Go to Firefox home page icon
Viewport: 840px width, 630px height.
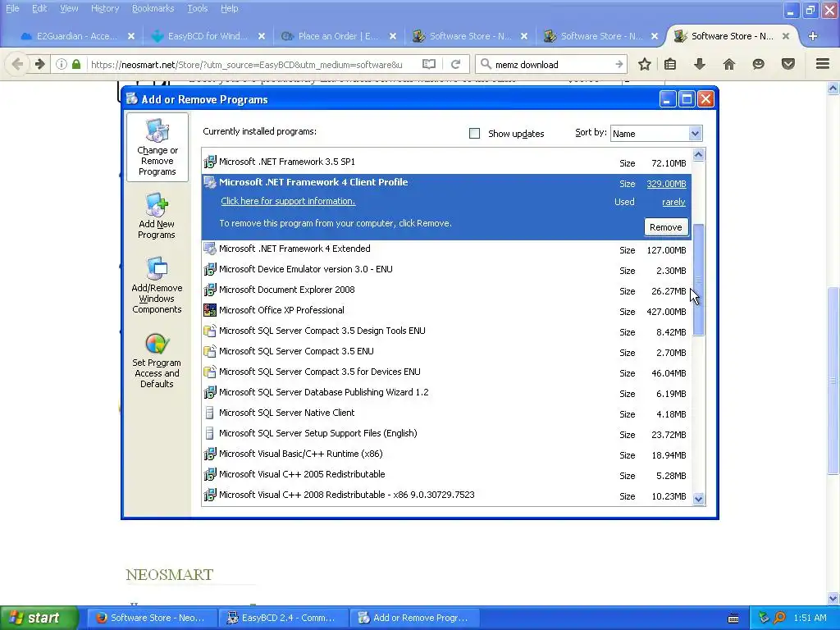(728, 64)
